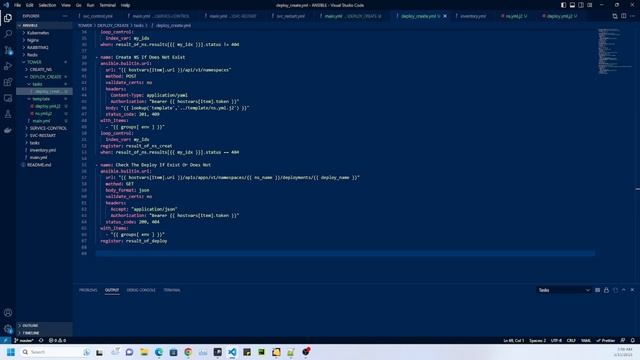Open output log file icon
Viewport: 640px width, 360px height.
point(615,290)
